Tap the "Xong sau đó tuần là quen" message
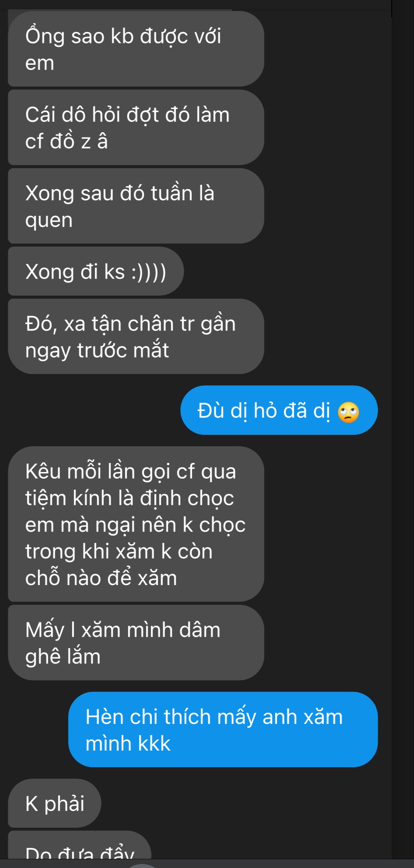 pos(136,206)
